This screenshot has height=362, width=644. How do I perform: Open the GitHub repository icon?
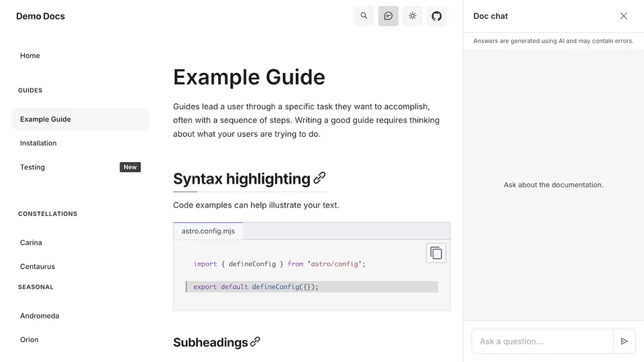[437, 16]
